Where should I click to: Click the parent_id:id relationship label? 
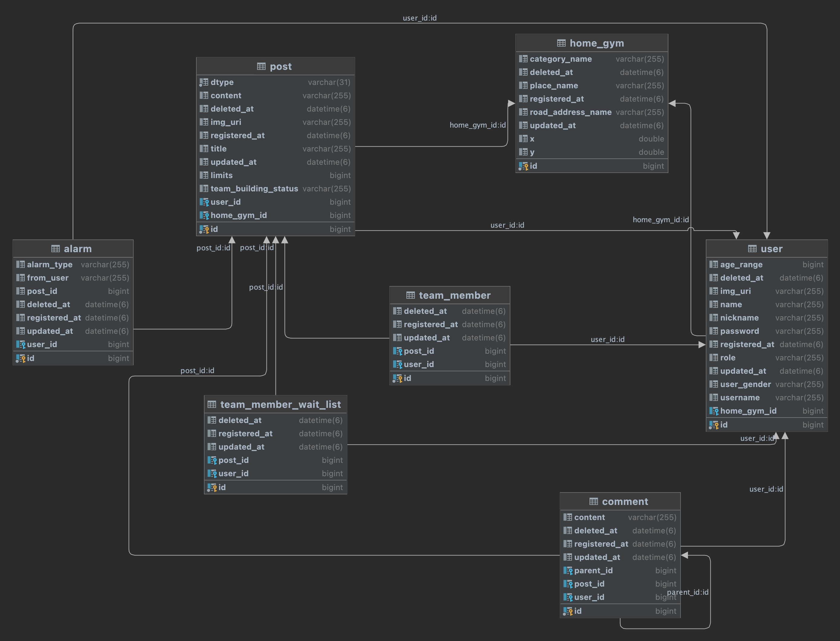pos(687,592)
